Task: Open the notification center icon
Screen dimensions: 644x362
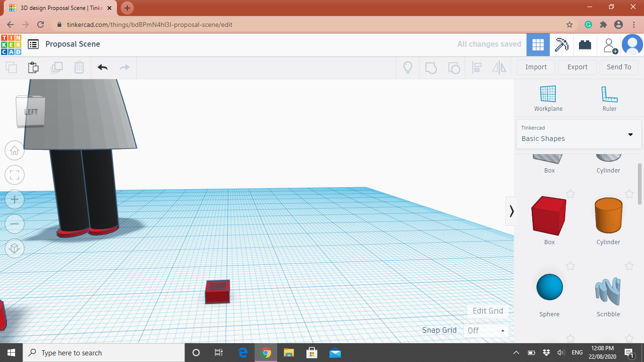Action: click(x=629, y=353)
